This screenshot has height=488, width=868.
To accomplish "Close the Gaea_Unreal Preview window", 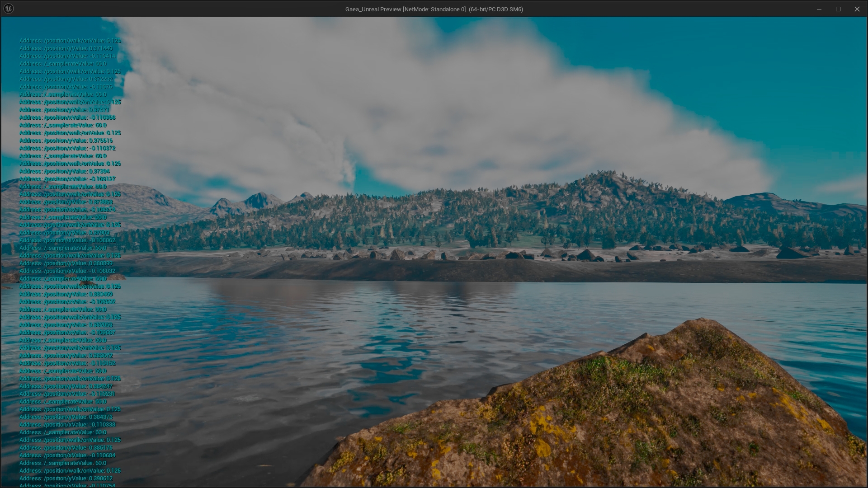I will tap(857, 9).
